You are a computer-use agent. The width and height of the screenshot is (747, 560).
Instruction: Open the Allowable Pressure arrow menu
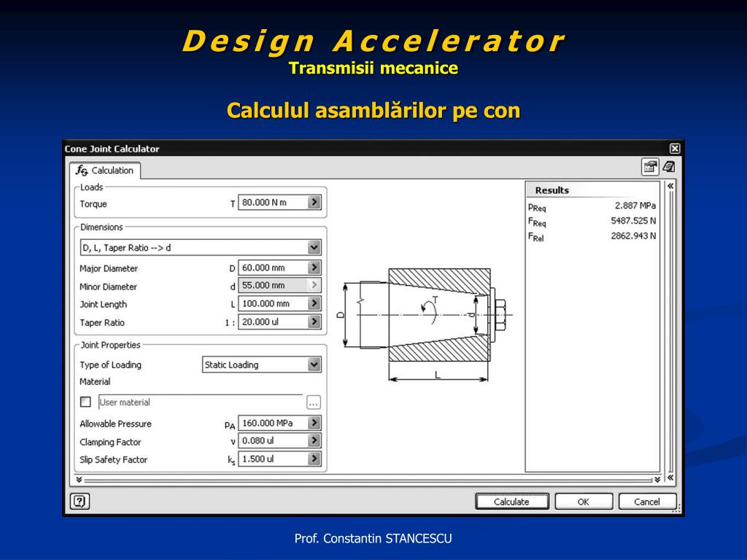point(314,423)
